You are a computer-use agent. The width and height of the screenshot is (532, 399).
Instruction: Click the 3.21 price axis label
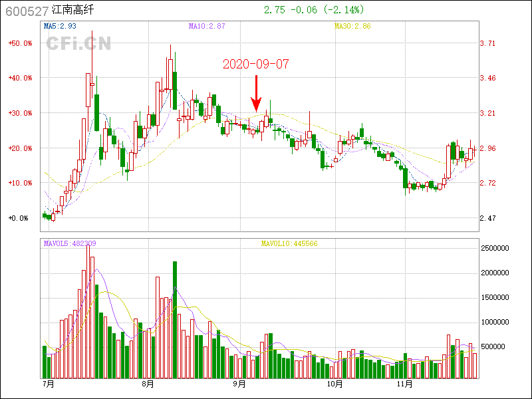(487, 113)
